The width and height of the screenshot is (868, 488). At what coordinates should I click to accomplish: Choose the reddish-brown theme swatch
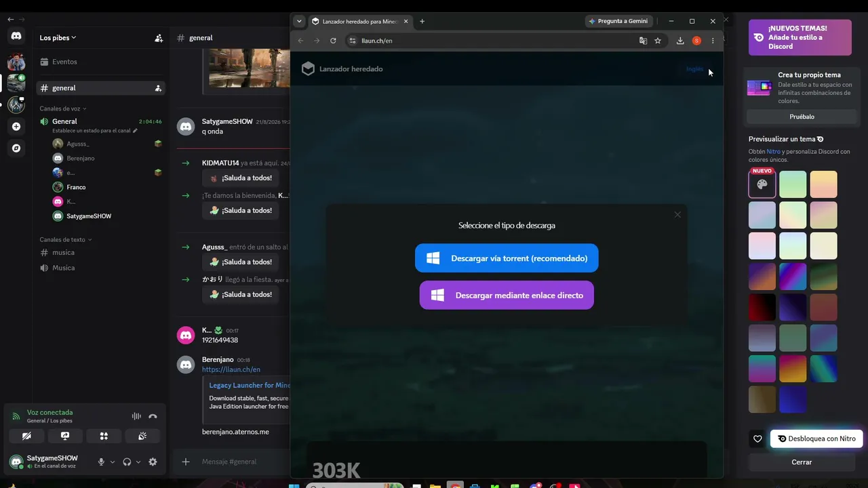[x=823, y=307]
